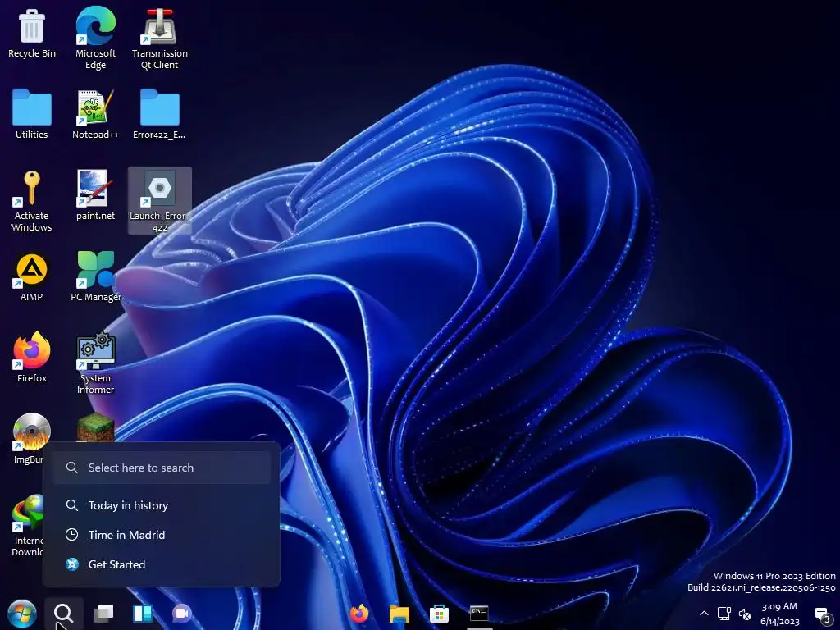Open the Start orb menu
The width and height of the screenshot is (840, 630).
click(x=22, y=614)
